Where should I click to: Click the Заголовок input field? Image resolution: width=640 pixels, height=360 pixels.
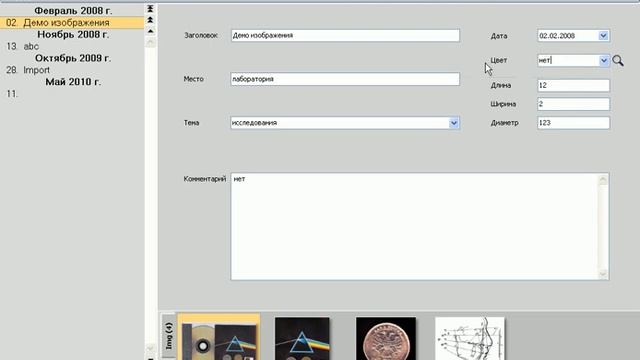pos(345,36)
